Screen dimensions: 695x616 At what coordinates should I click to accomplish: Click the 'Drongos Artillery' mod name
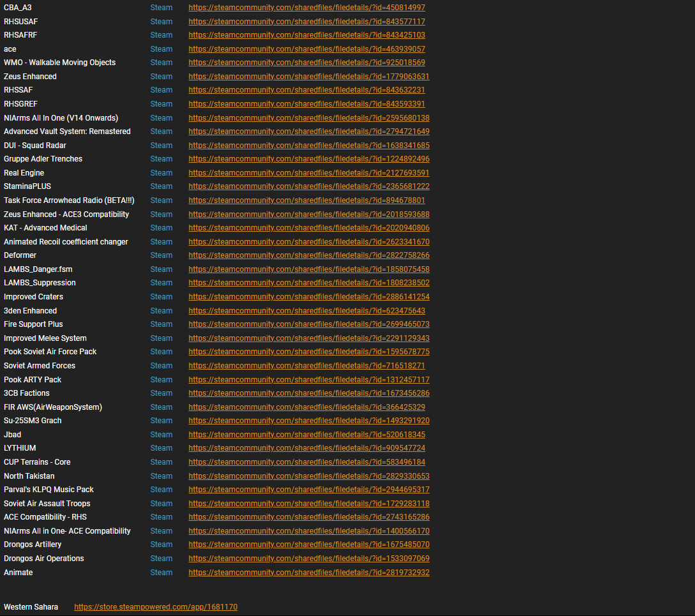click(x=33, y=545)
